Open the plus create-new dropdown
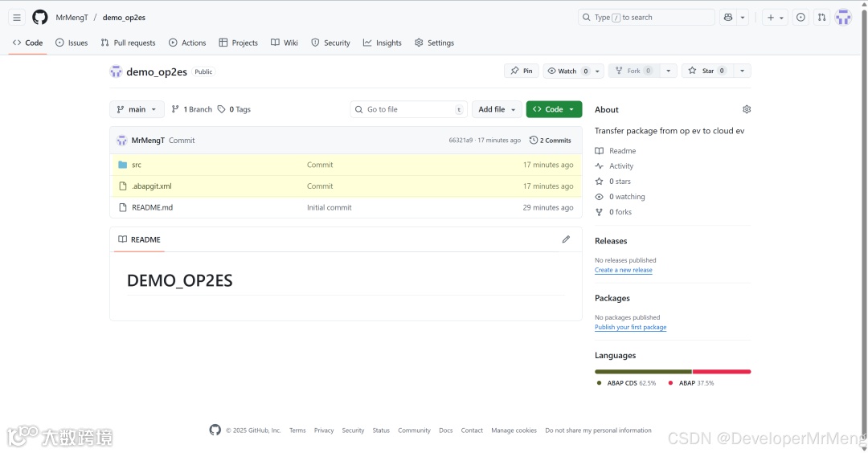This screenshot has width=868, height=453. coord(775,18)
